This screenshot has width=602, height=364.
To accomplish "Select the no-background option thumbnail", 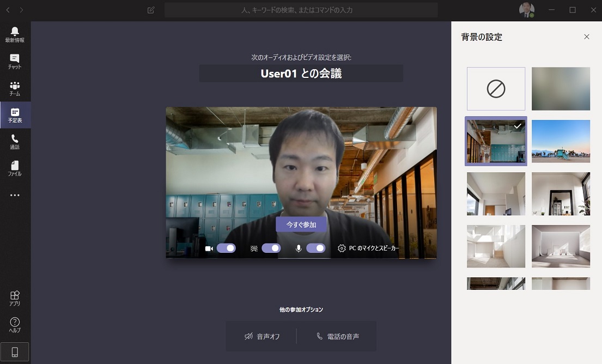I will (495, 88).
